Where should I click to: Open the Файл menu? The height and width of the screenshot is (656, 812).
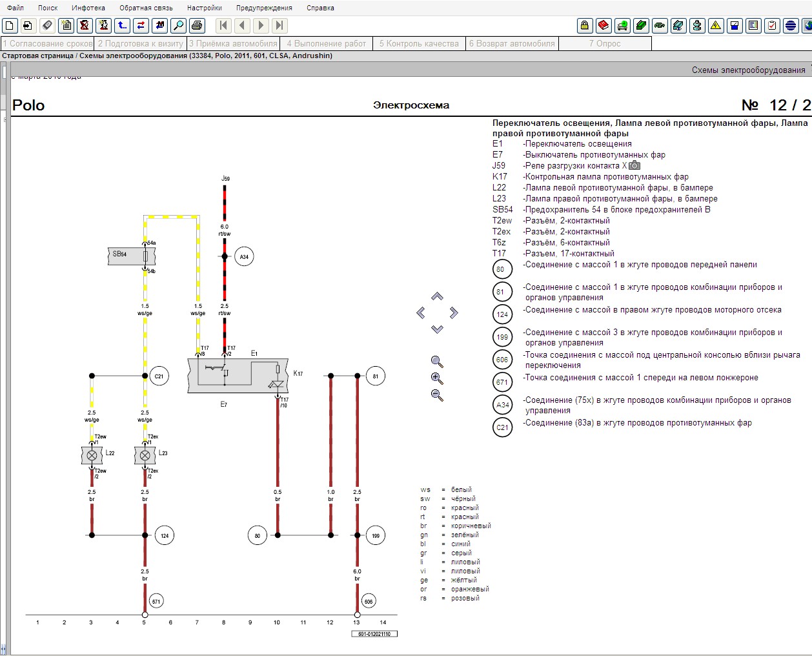tap(15, 8)
